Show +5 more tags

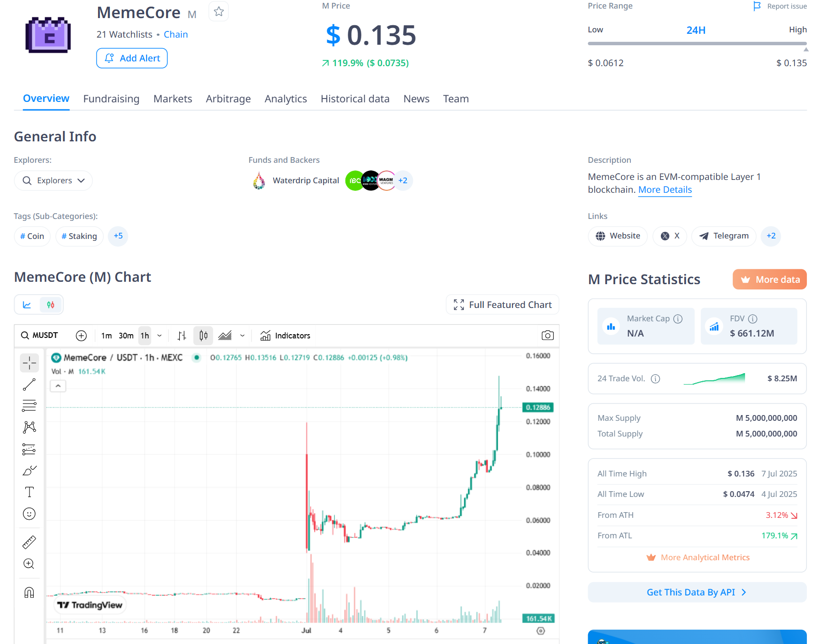click(118, 236)
